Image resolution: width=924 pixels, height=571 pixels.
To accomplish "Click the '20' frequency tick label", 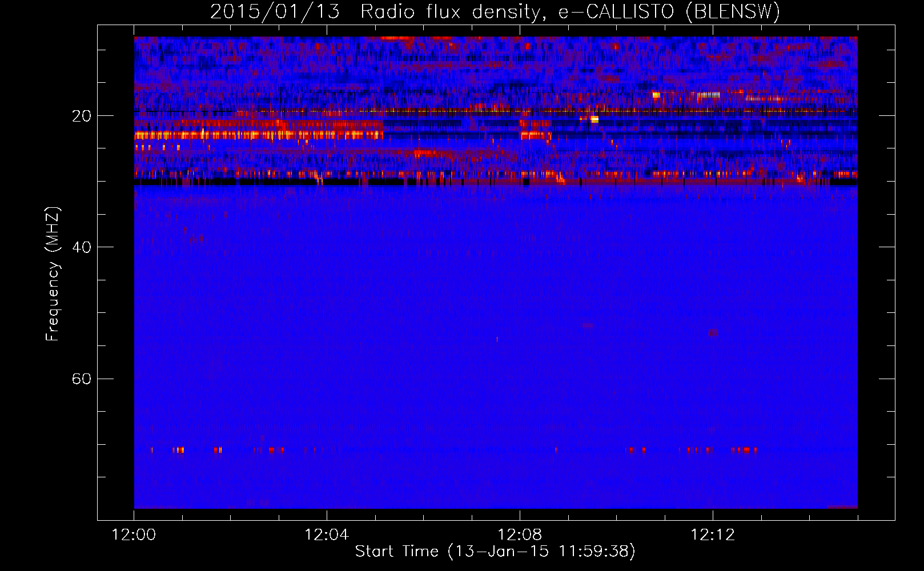I will [x=82, y=116].
